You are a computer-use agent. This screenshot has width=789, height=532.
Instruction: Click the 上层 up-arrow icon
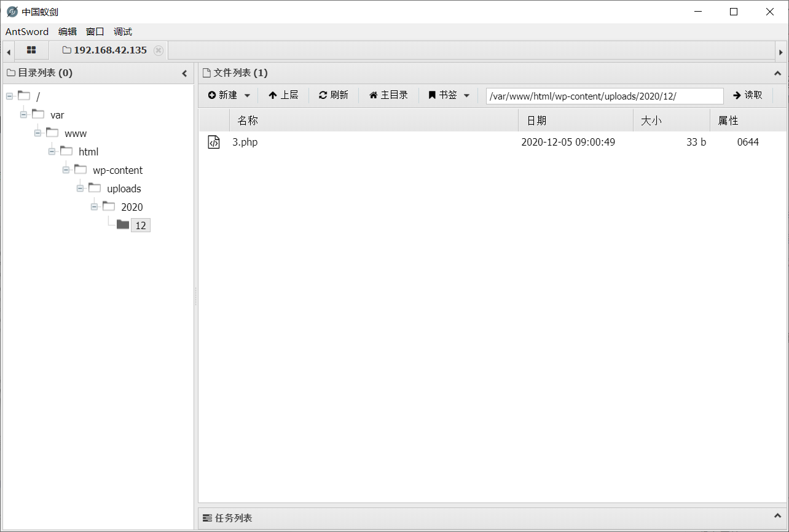[x=272, y=95]
